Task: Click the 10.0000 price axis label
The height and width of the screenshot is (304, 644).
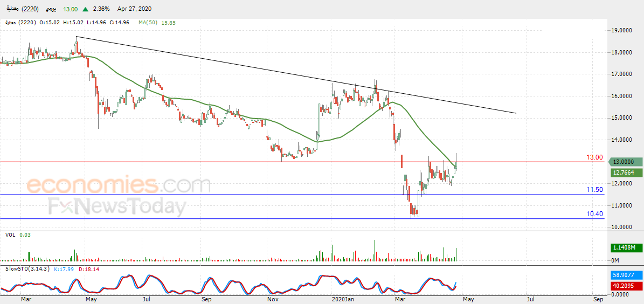Action: [622, 227]
